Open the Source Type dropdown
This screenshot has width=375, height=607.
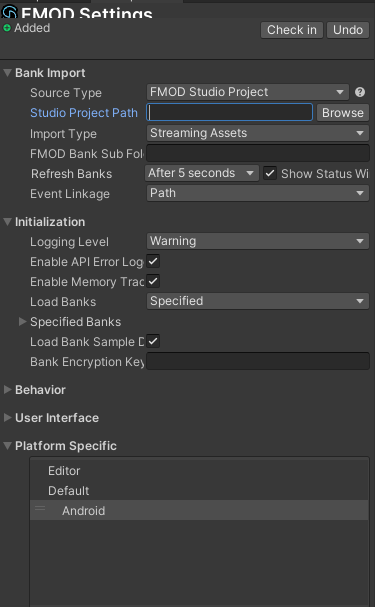(x=248, y=92)
